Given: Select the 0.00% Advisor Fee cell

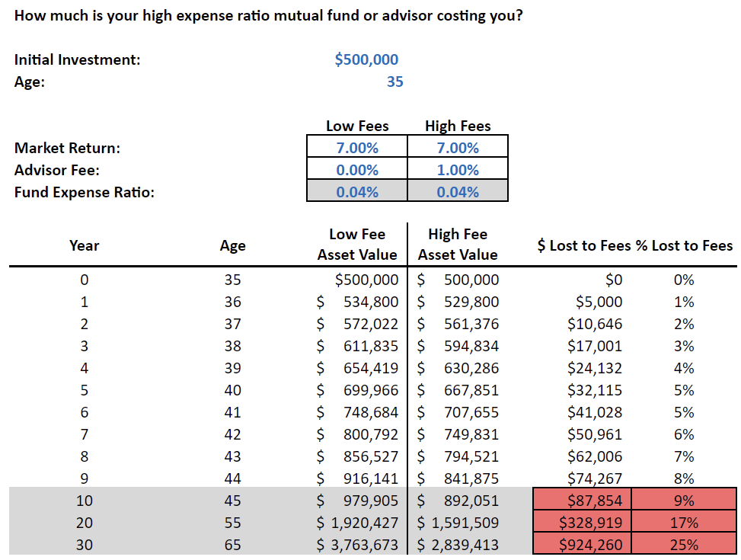Looking at the screenshot, I should (357, 170).
